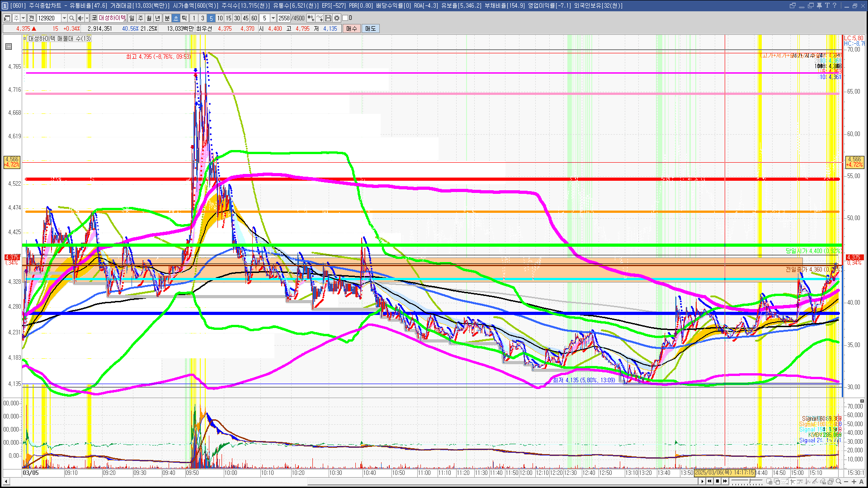Click the stock search magnifier icon

click(x=71, y=18)
